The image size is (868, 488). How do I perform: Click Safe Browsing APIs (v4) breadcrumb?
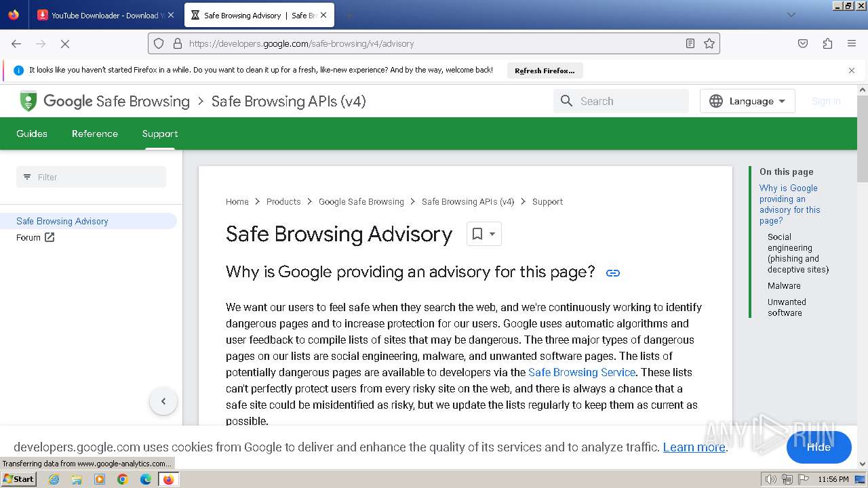[468, 201]
